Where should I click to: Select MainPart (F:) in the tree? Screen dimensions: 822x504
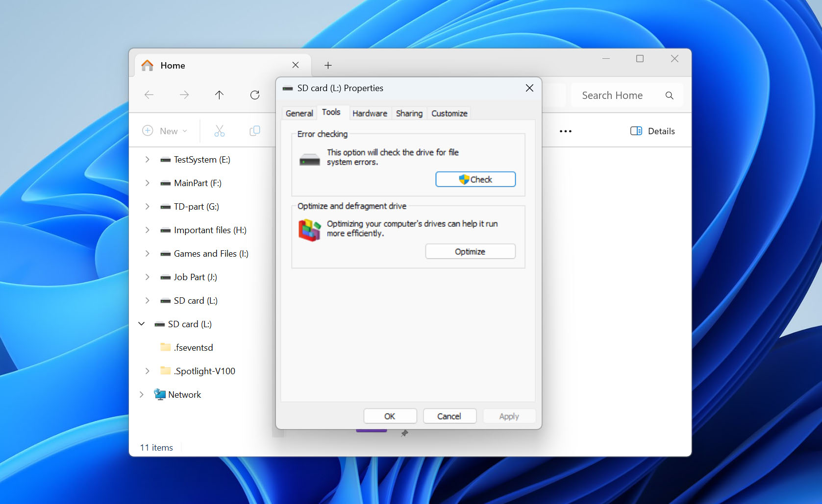coord(198,183)
